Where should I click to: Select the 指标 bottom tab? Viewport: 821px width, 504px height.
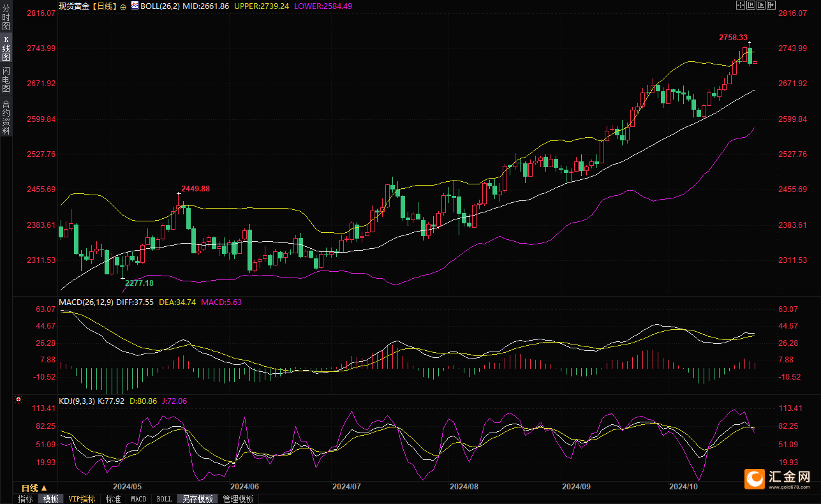(26, 499)
